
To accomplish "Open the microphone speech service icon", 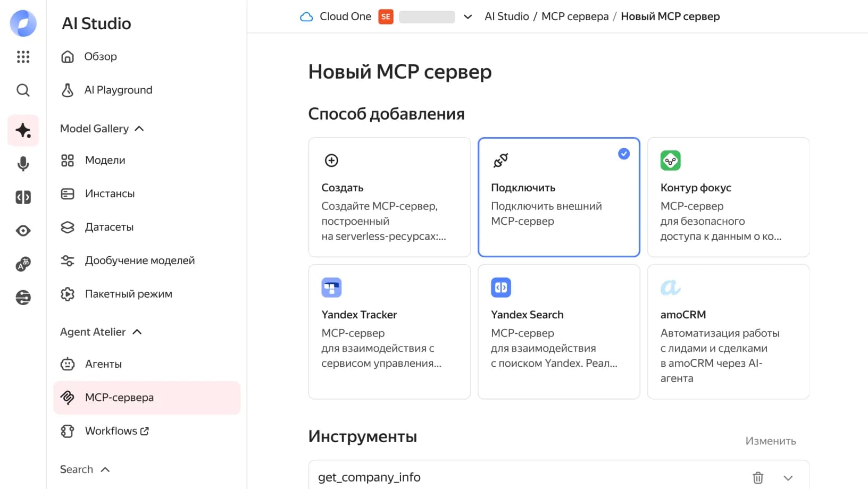I will [23, 164].
